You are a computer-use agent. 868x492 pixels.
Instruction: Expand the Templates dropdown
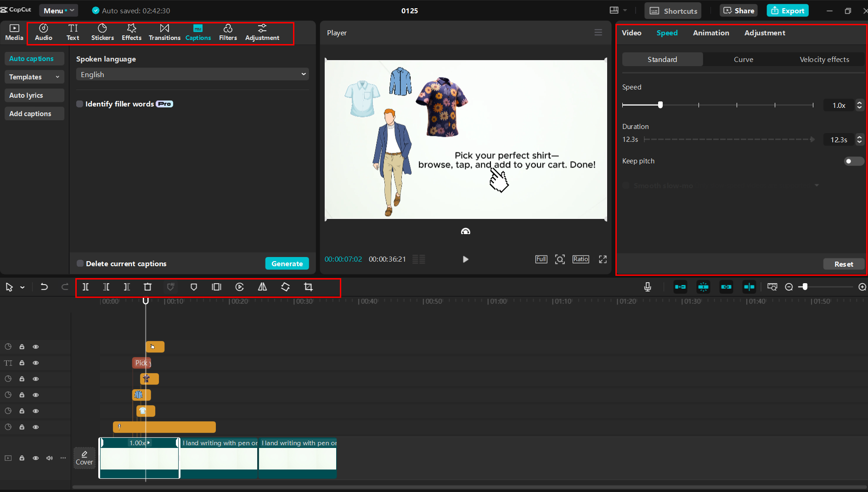click(x=34, y=77)
